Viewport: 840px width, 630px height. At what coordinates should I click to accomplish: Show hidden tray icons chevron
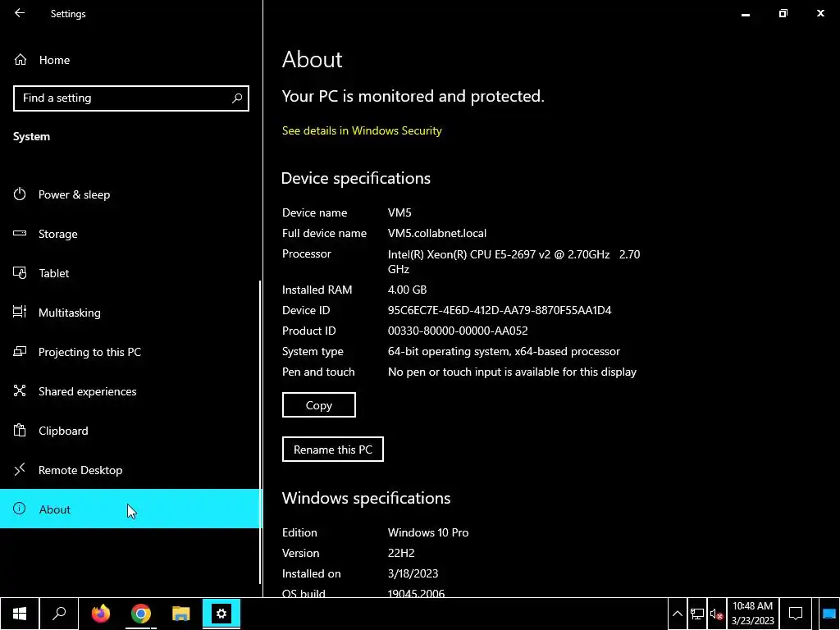click(x=678, y=614)
